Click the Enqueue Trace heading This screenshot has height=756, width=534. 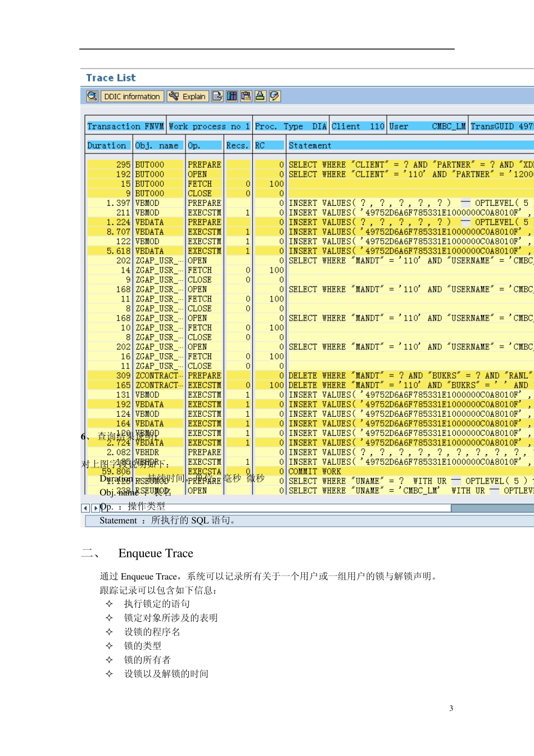pyautogui.click(x=156, y=553)
